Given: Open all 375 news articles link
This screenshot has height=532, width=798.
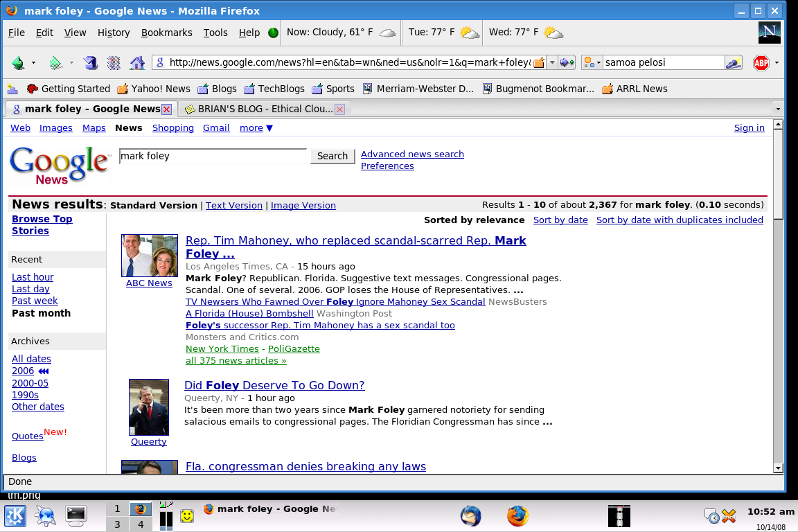Looking at the screenshot, I should coord(236,360).
